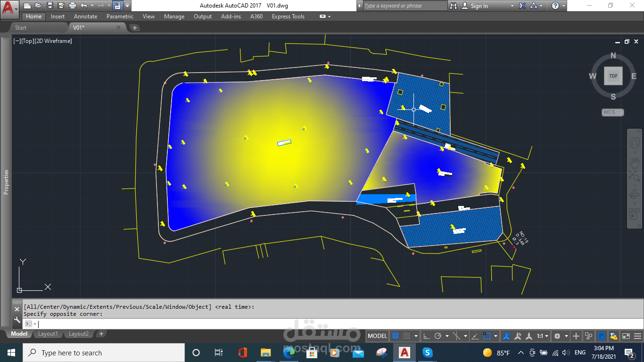The height and width of the screenshot is (362, 644).
Task: Click the [2D Wireframe] visual style label
Action: [x=53, y=41]
